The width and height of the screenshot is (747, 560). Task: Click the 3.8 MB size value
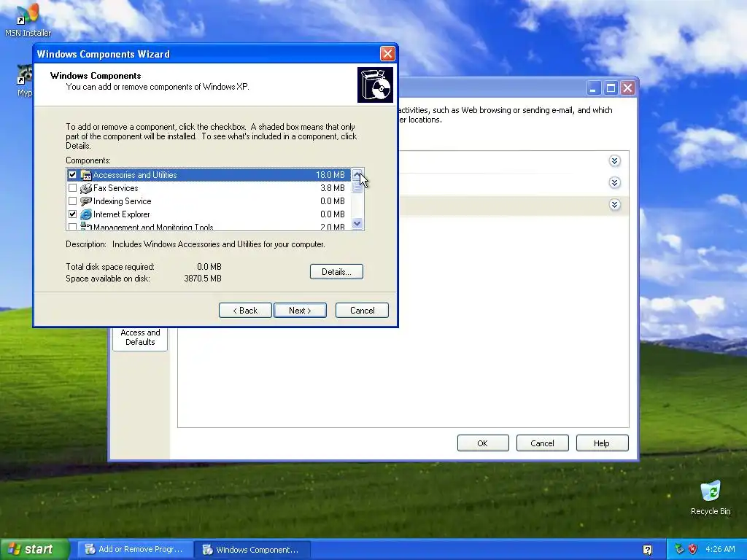click(333, 188)
